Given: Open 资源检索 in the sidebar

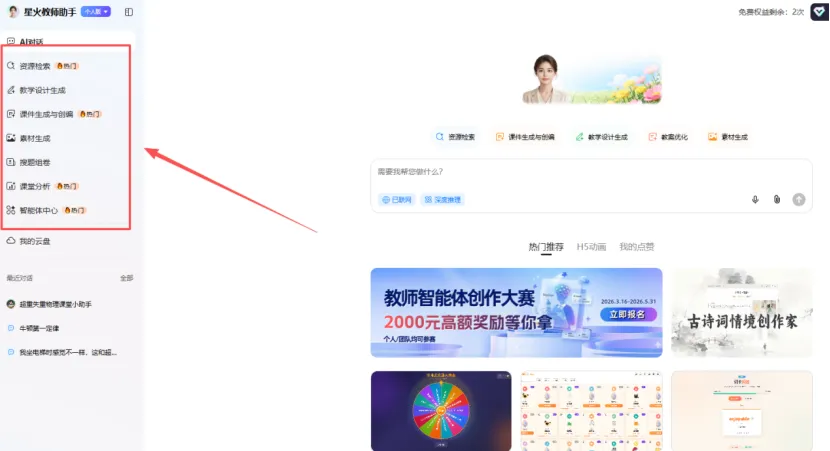Looking at the screenshot, I should point(42,66).
